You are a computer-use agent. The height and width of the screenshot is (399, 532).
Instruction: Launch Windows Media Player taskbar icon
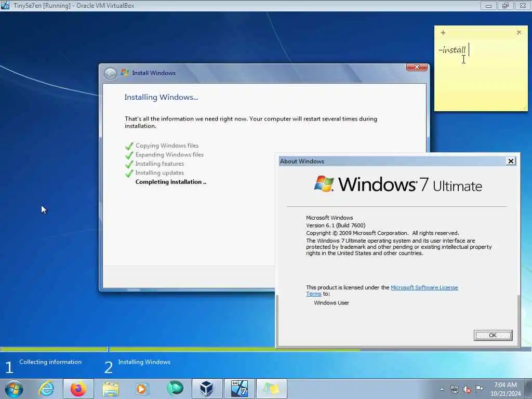click(x=142, y=389)
